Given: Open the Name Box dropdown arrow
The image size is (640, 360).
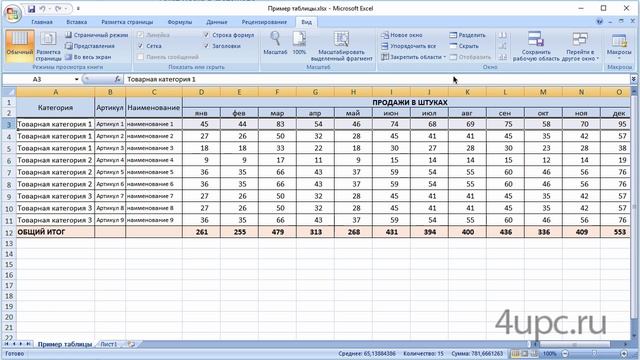Looking at the screenshot, I should pos(76,79).
